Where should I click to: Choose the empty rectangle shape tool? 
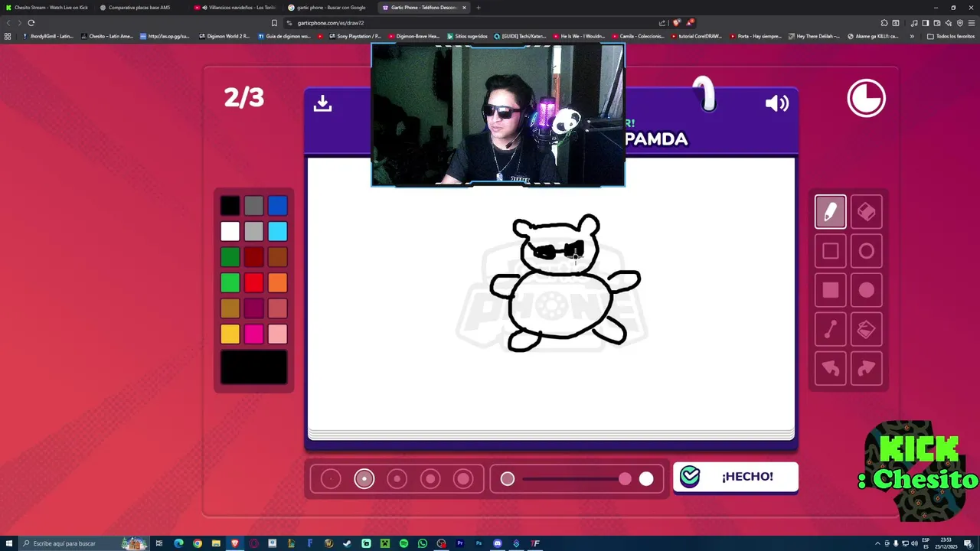click(830, 251)
